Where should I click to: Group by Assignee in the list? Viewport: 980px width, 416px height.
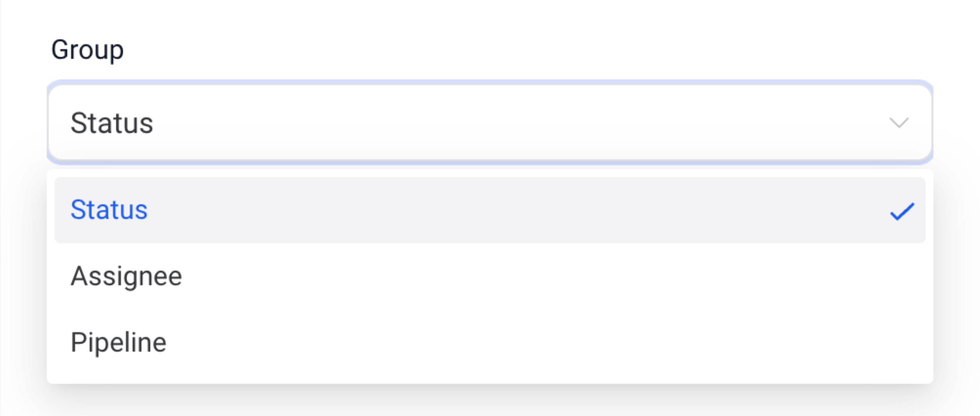click(490, 276)
